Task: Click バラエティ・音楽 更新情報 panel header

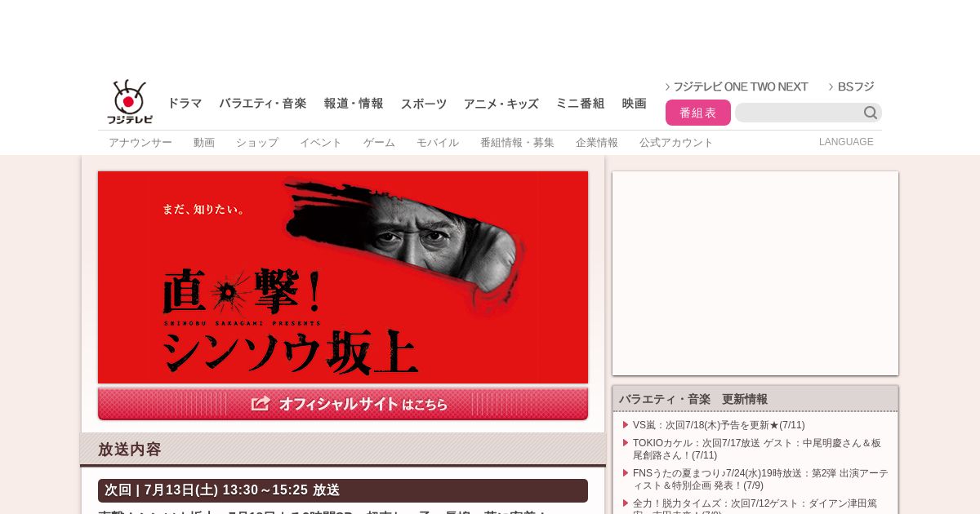Action: tap(755, 399)
